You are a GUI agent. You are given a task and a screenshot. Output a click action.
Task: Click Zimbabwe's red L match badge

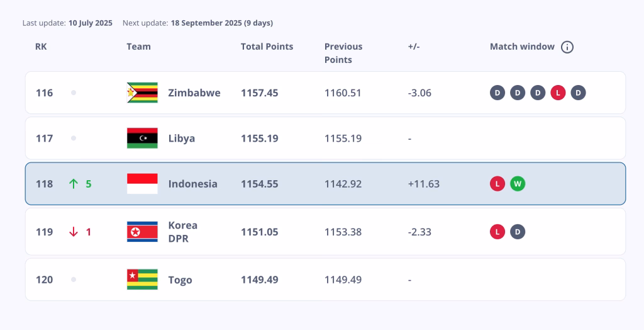pos(558,93)
